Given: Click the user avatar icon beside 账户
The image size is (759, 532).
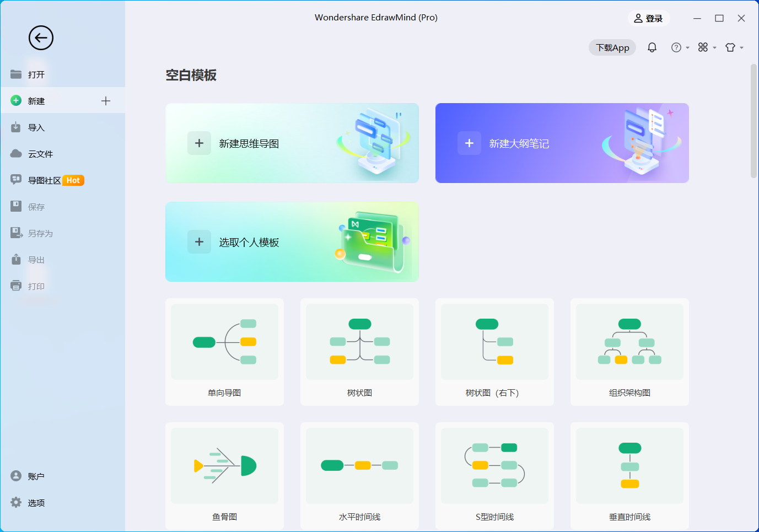Looking at the screenshot, I should click(16, 476).
